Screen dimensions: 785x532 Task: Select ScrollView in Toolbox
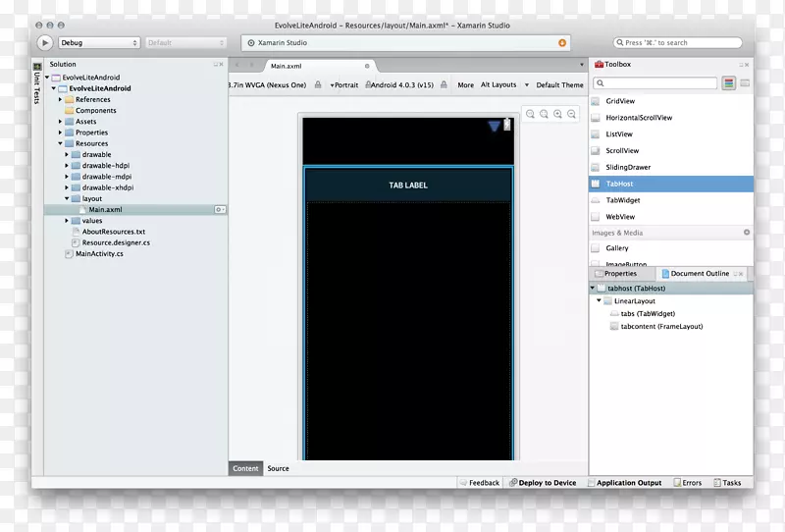coord(671,151)
